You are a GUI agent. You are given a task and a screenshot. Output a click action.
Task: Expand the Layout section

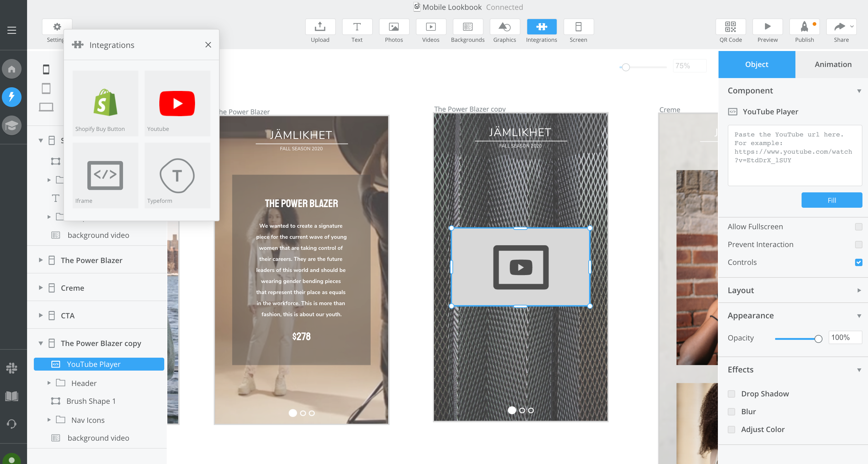[x=858, y=290]
